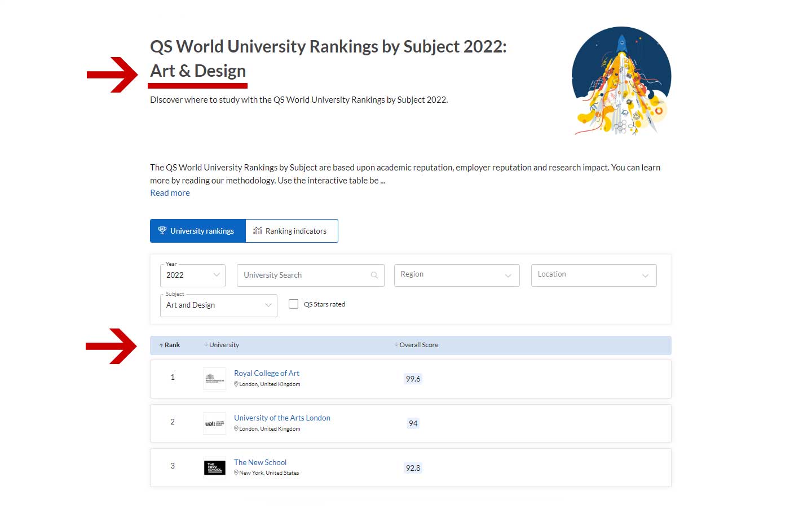Click the location pin under University of the Arts London
Screen dimensions: 812x508
(236, 428)
